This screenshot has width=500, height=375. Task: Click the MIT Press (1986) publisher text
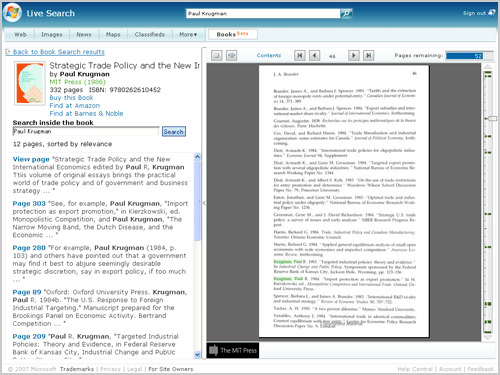[x=78, y=82]
